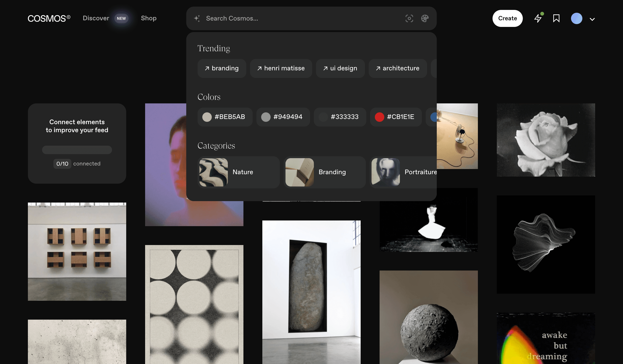Choose color swatch #BEB5AB
This screenshot has height=364, width=623.
click(225, 117)
